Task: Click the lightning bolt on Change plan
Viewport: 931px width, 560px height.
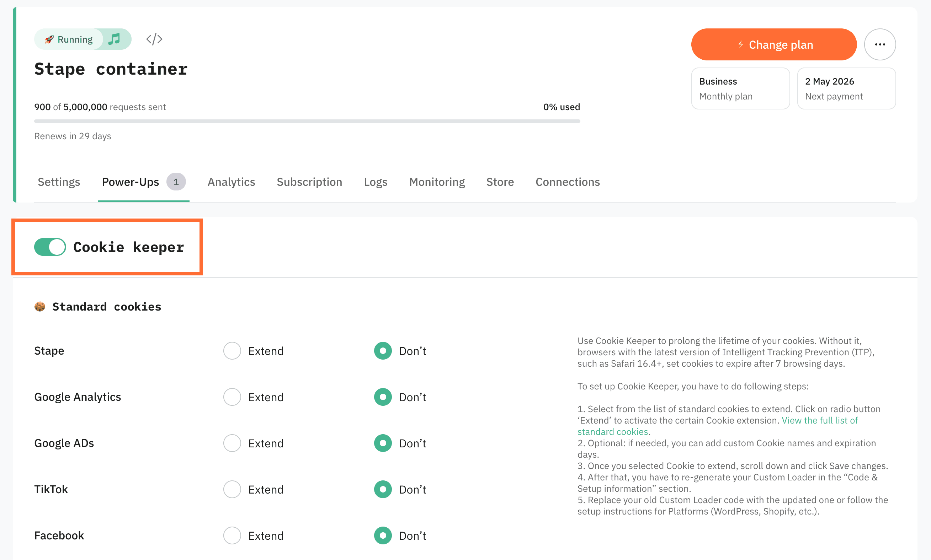Action: (740, 44)
